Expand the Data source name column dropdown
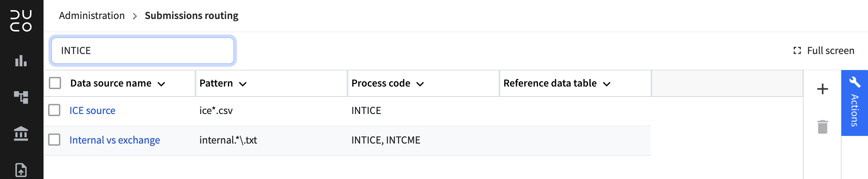The image size is (868, 179). point(161,84)
